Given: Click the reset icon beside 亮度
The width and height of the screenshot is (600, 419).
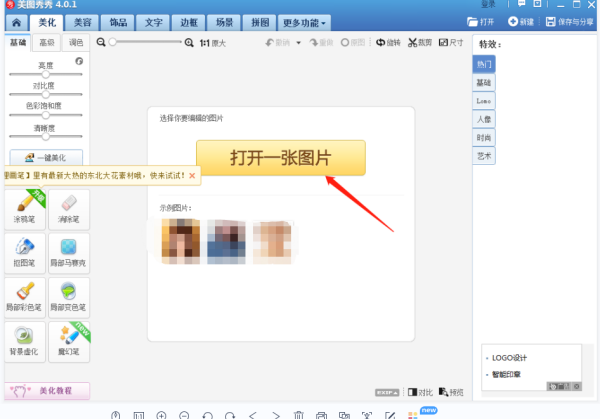Looking at the screenshot, I should pos(79,61).
